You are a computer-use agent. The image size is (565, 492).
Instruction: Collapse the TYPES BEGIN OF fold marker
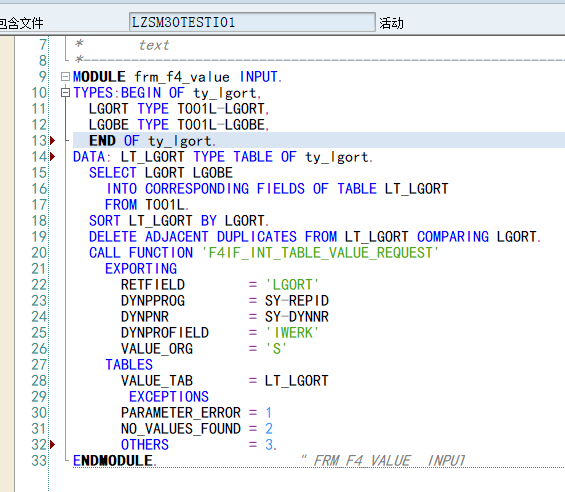pyautogui.click(x=65, y=93)
